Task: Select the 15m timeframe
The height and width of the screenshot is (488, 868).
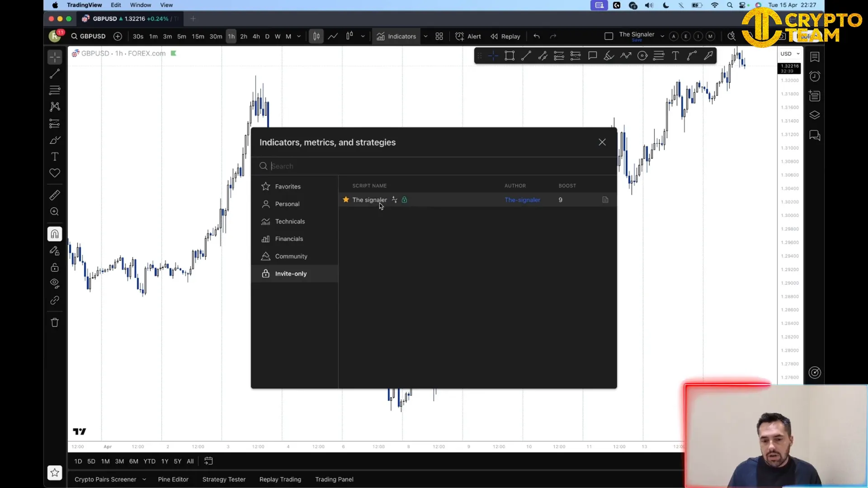Action: coord(198,36)
